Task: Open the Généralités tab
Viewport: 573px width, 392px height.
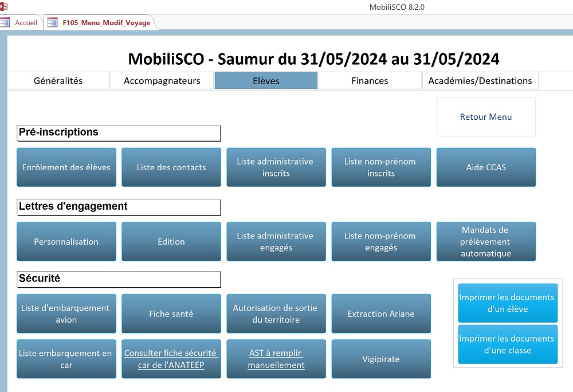Action: click(x=58, y=81)
